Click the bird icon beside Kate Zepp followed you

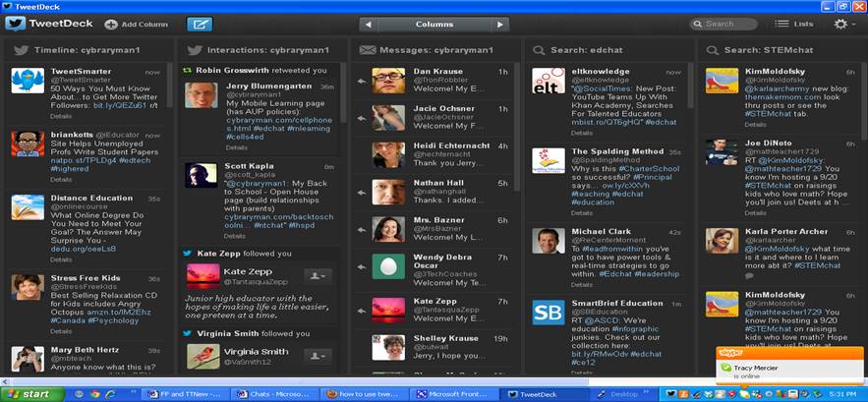(x=187, y=254)
